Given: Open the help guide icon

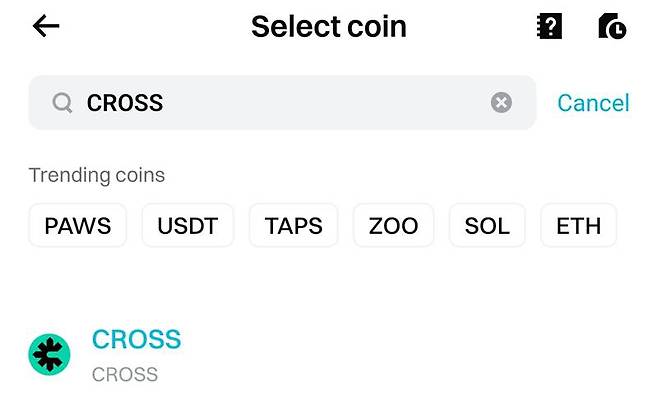Looking at the screenshot, I should point(549,26).
